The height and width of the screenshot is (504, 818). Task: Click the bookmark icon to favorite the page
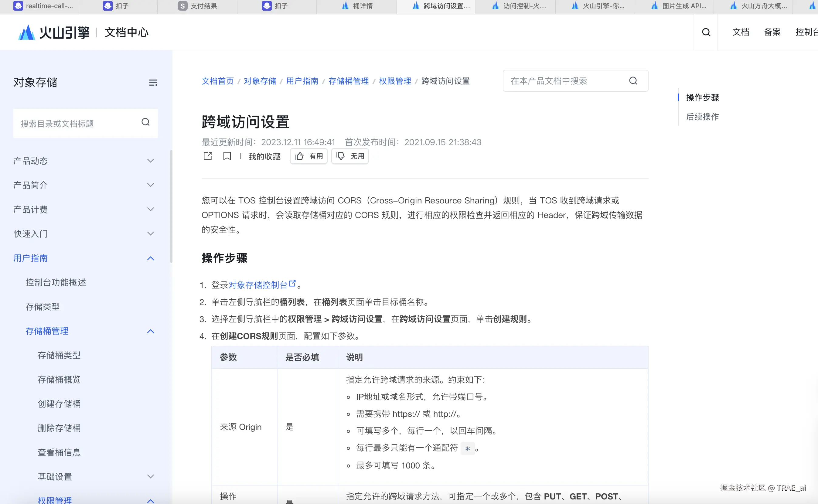(227, 156)
